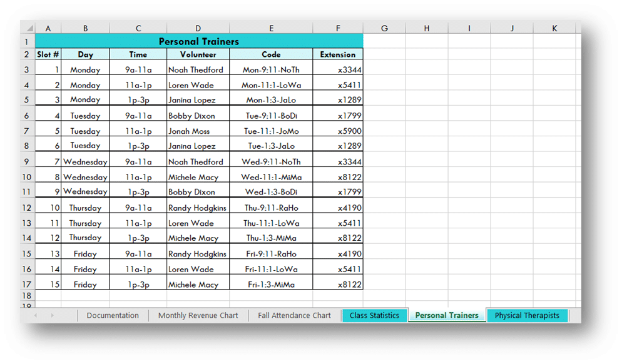622x364 pixels.
Task: Select slot number 15 cell
Action: tap(48, 282)
